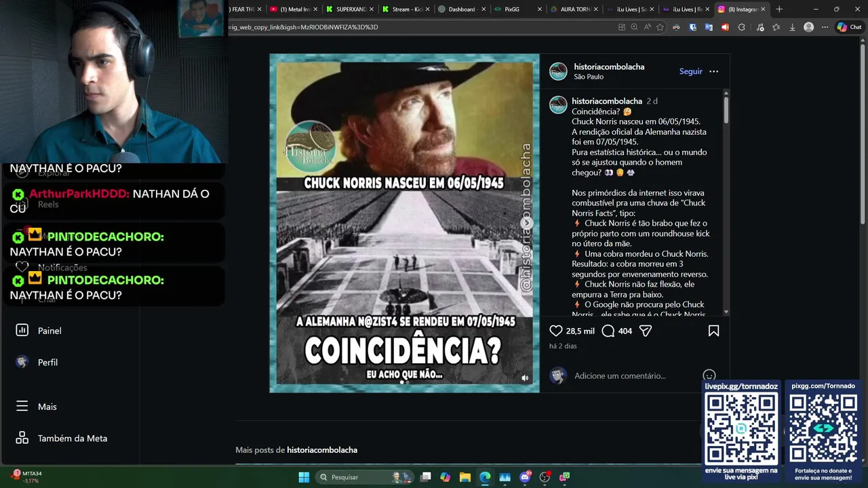Save the post with the bookmark icon

tap(713, 331)
